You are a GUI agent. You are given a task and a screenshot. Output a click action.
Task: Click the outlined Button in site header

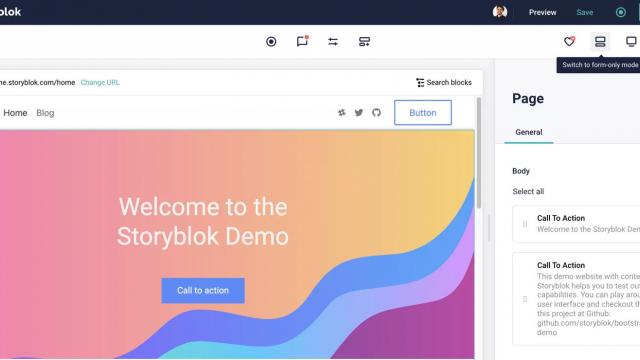click(x=423, y=113)
